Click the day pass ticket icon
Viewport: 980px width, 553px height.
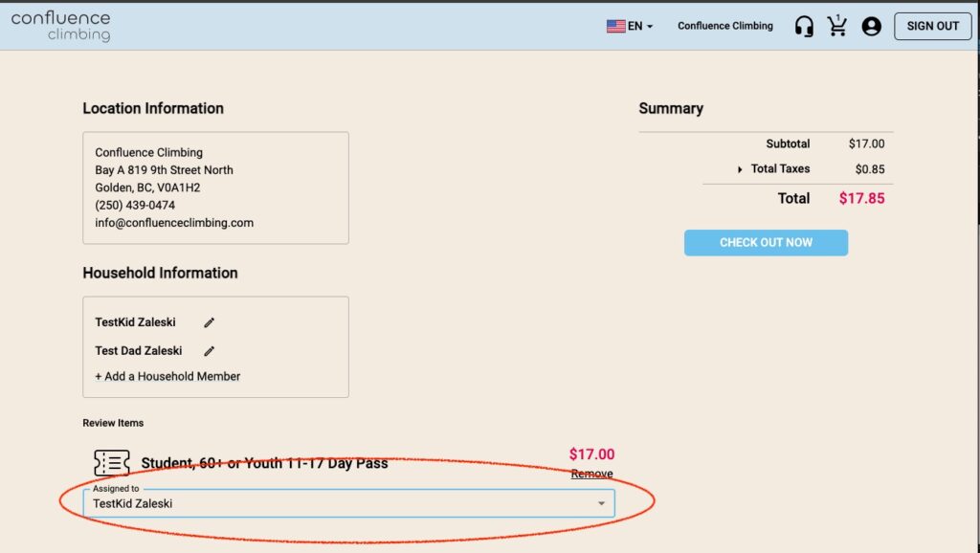tap(111, 463)
